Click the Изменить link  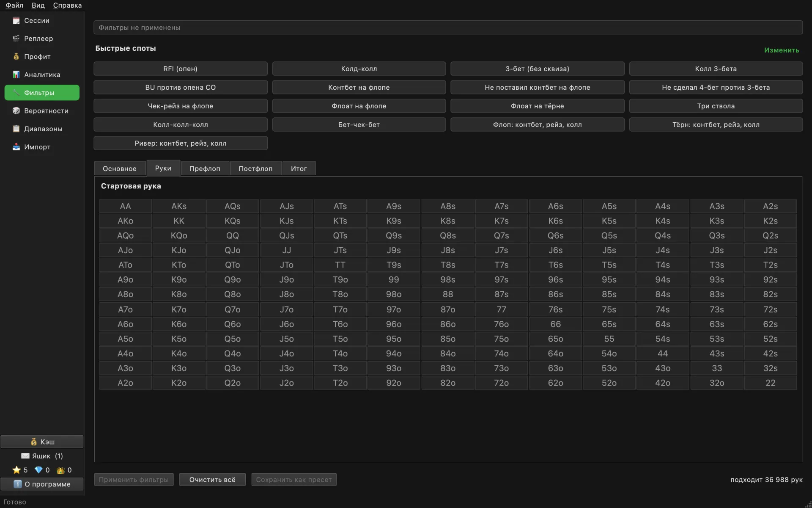click(x=781, y=50)
